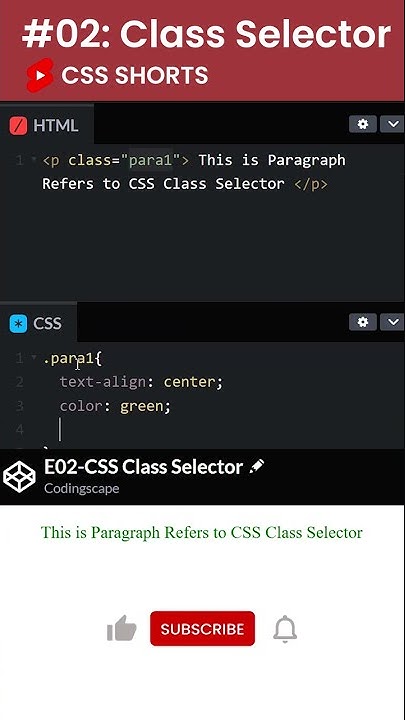Open HTML editor settings gear
The height and width of the screenshot is (720, 405).
(x=363, y=124)
